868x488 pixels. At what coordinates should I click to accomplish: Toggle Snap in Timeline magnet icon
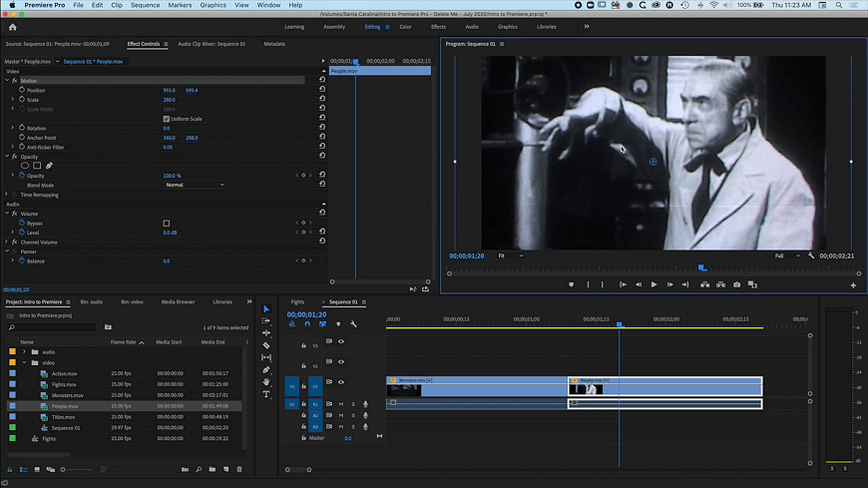click(307, 324)
